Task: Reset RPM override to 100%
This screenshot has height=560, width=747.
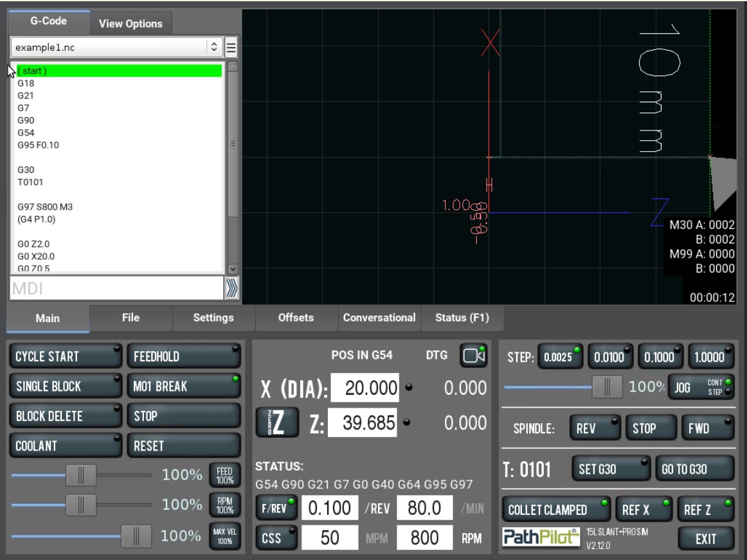Action: 224,505
